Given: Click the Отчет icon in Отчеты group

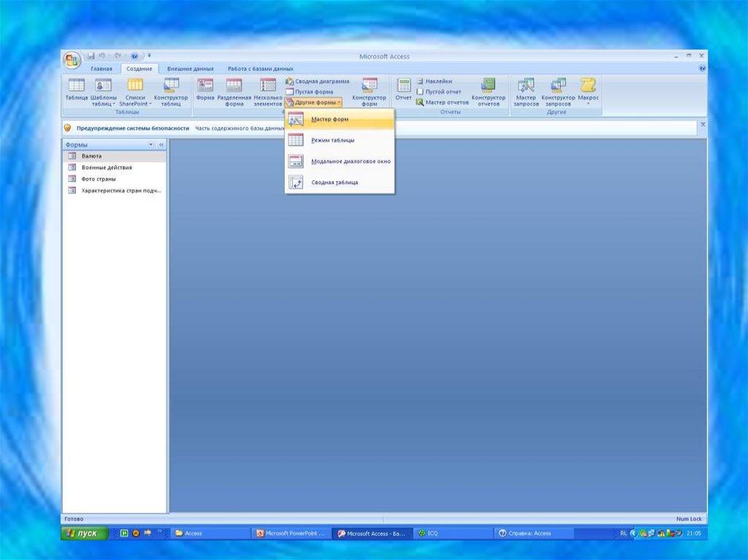Looking at the screenshot, I should [403, 89].
